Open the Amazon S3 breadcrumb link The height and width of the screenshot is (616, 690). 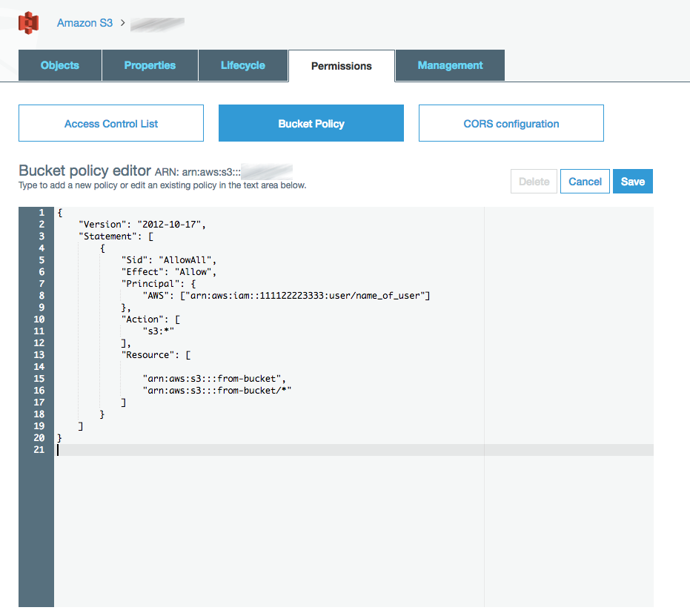(84, 23)
